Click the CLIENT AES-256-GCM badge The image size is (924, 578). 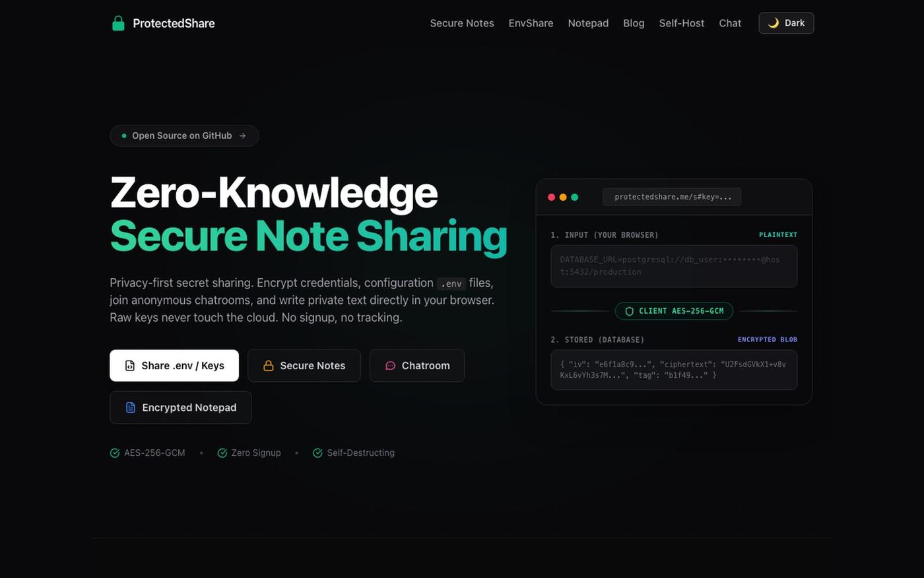[674, 310]
